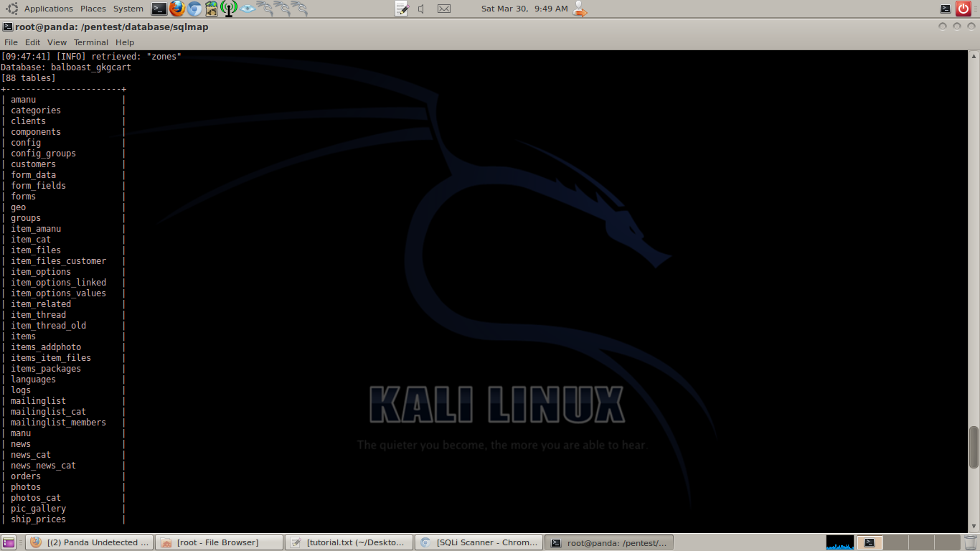Viewport: 980px width, 551px height.
Task: Click the "logs" table name
Action: (x=21, y=390)
